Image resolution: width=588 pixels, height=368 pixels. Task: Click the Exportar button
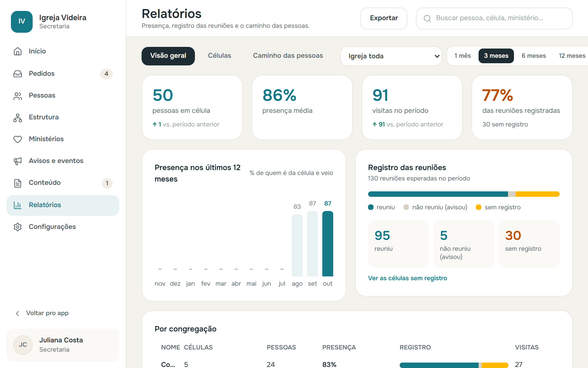tap(384, 18)
